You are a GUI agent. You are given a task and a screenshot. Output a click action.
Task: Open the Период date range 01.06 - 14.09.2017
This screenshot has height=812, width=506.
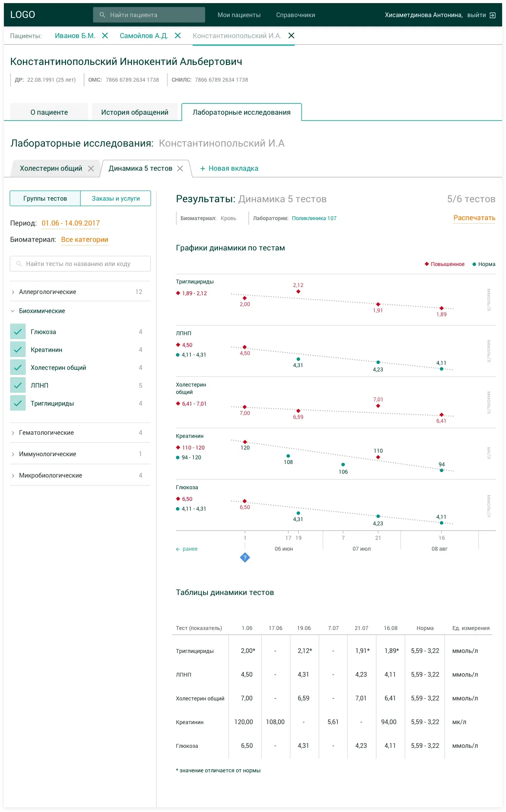[71, 223]
